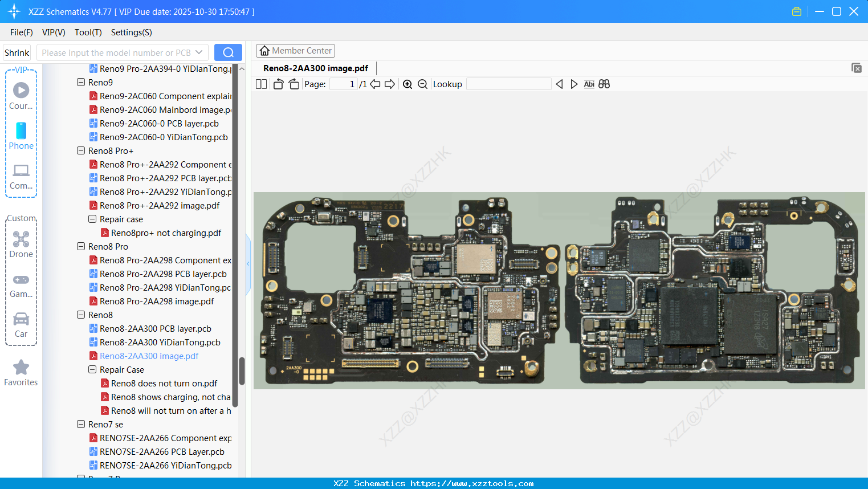Toggle two-page split view icon
The image size is (868, 489).
coord(262,84)
